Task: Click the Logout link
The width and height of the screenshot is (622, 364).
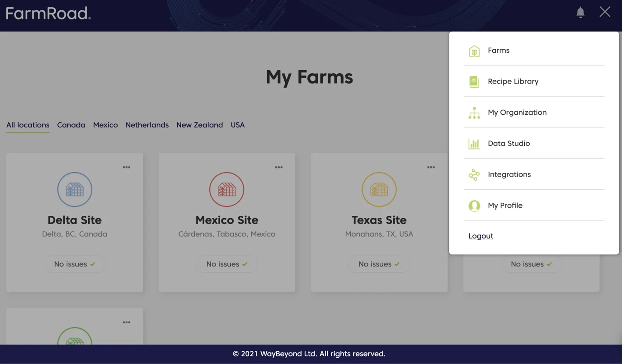Action: coord(481,236)
